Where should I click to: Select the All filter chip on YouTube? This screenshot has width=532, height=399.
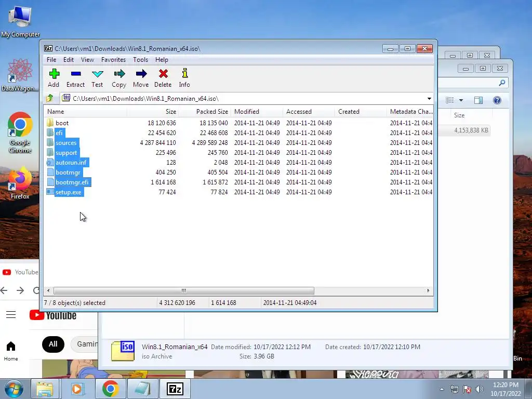(53, 344)
